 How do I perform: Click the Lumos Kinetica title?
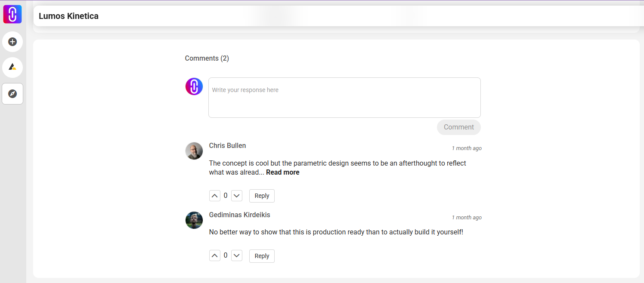(68, 16)
